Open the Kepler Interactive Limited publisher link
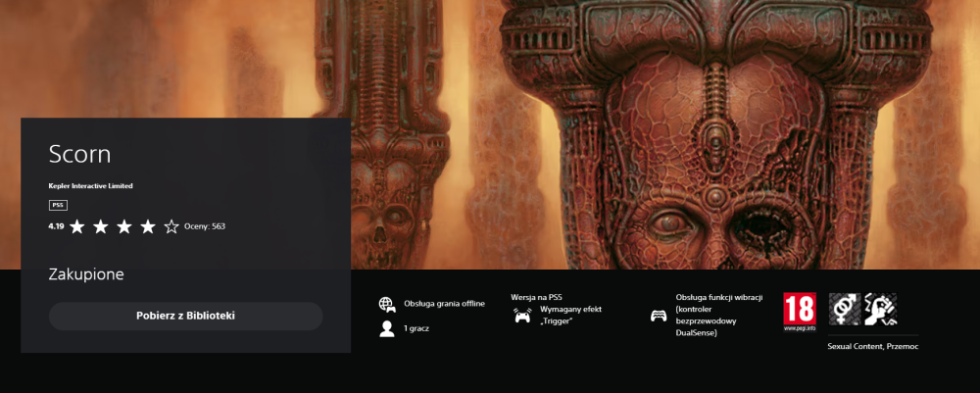The width and height of the screenshot is (980, 393). point(90,185)
